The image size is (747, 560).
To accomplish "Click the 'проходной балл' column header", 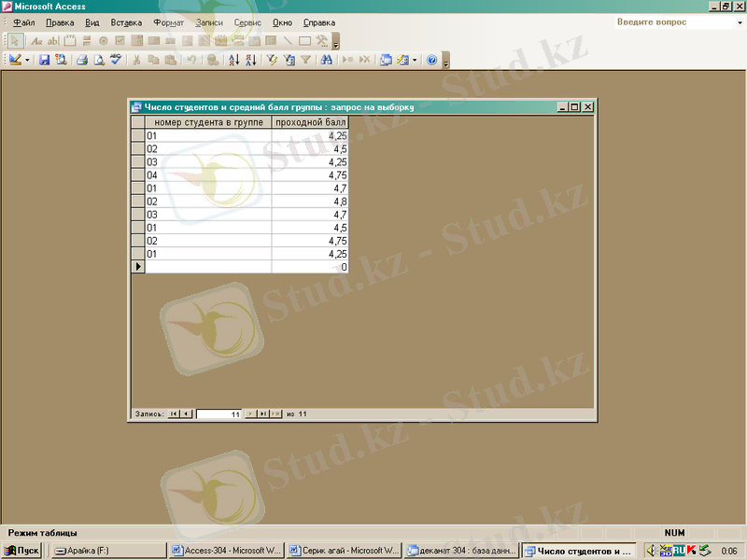I will point(311,122).
